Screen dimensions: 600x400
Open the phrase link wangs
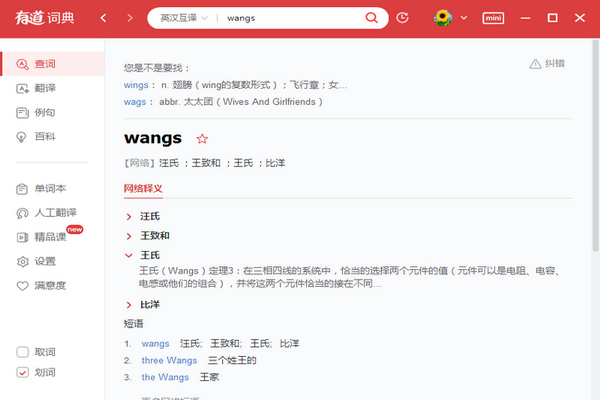pos(155,344)
